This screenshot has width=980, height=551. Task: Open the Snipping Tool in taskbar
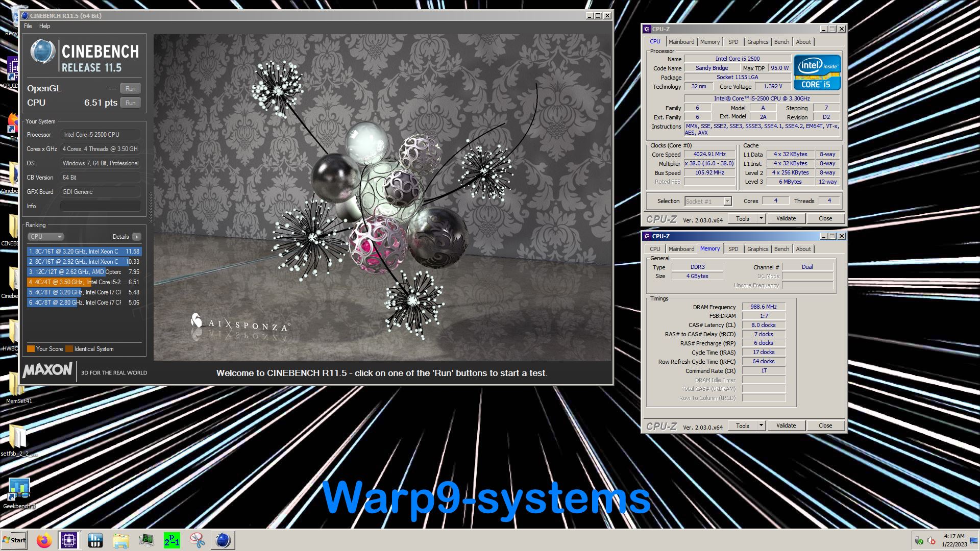(198, 540)
